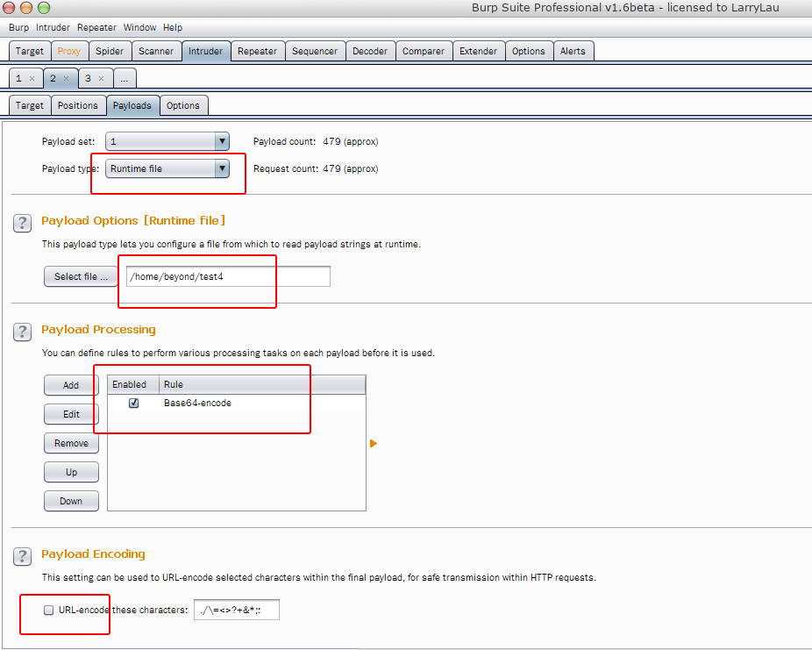Open the Positions sub-tab
The height and width of the screenshot is (650, 812).
click(78, 105)
